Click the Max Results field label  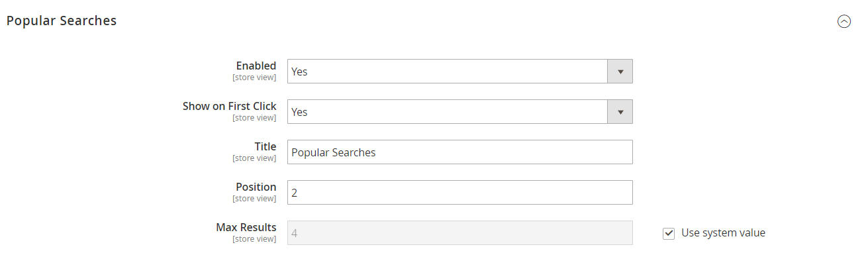click(246, 227)
